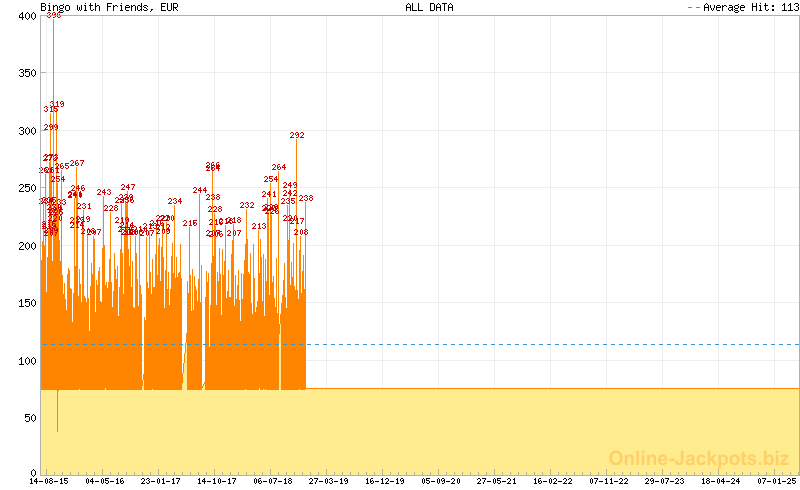Click the 'Bingo with Friends, EUR' chart title
800x490 pixels.
click(95, 7)
